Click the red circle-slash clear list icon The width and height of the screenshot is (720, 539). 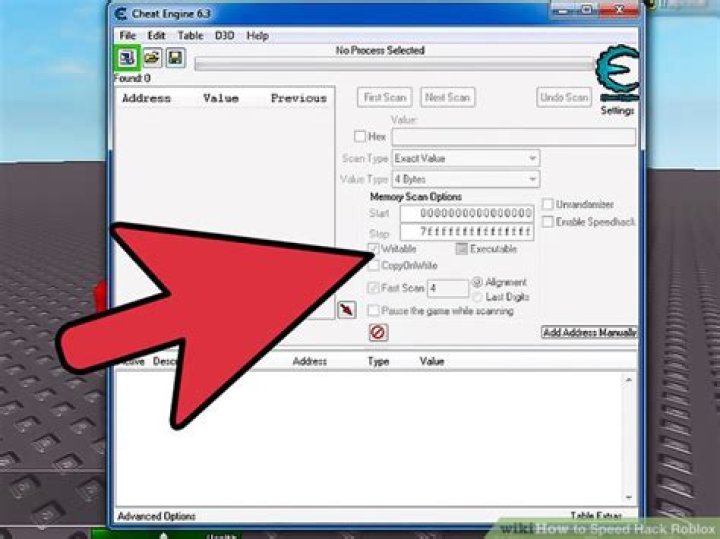coord(378,333)
